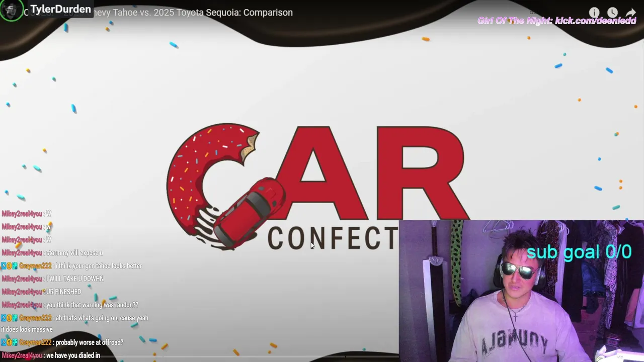Select 'ah that's what's going on, cause yeah'
Viewport: 644px width, 362px height.
pos(102,318)
